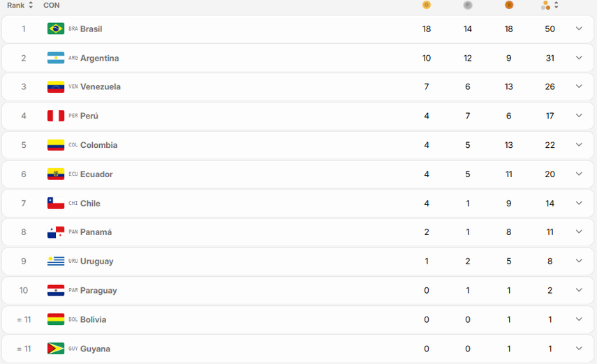Open the Perú country link

[x=89, y=116]
